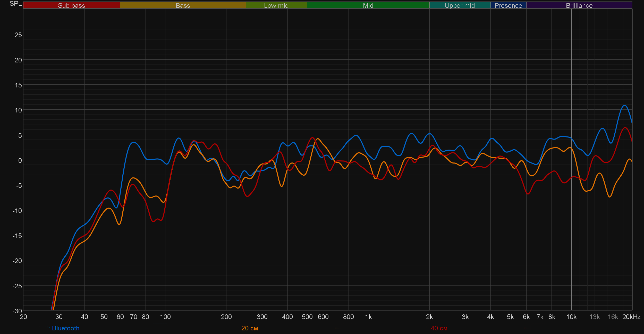Click the 10k frequency axis label

(x=571, y=317)
